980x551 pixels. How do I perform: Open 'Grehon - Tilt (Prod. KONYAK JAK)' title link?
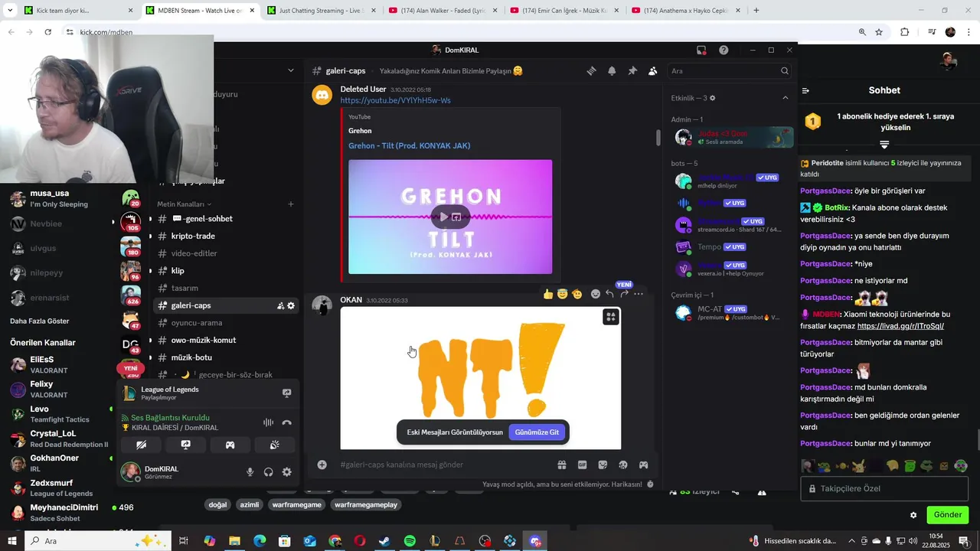tap(409, 145)
